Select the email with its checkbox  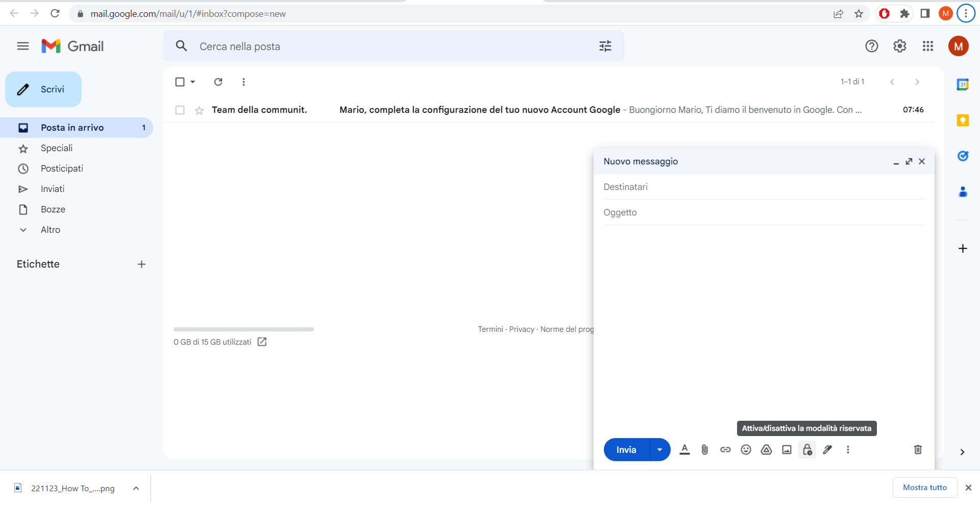180,110
